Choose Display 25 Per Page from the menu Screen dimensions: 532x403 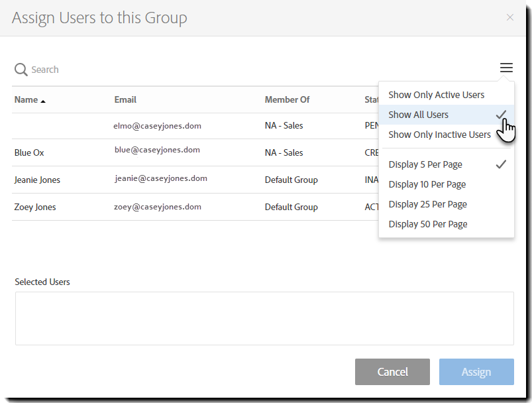coord(428,203)
